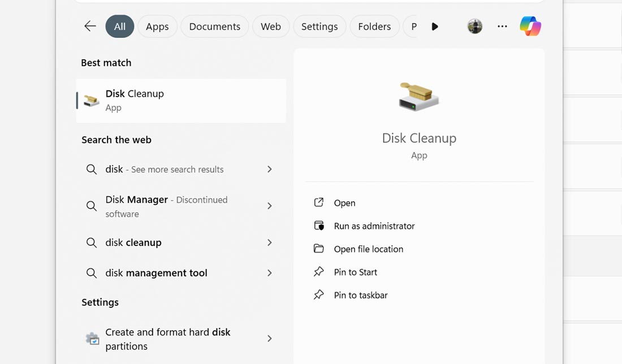Switch to the Apps filter tab
622x364 pixels.
157,27
